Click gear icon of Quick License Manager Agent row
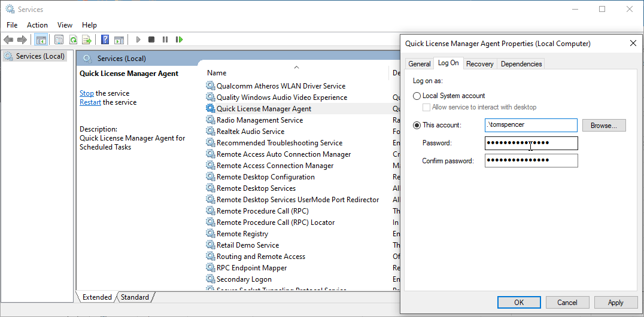 (x=210, y=109)
